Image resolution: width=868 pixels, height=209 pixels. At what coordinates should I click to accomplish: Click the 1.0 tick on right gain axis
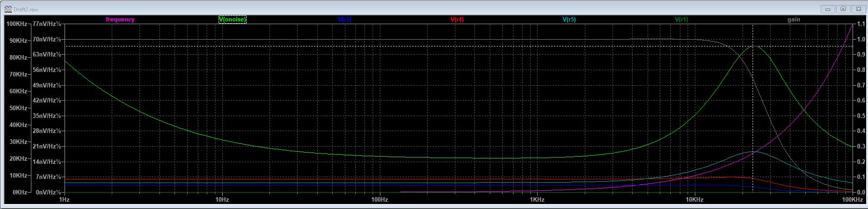click(x=861, y=40)
